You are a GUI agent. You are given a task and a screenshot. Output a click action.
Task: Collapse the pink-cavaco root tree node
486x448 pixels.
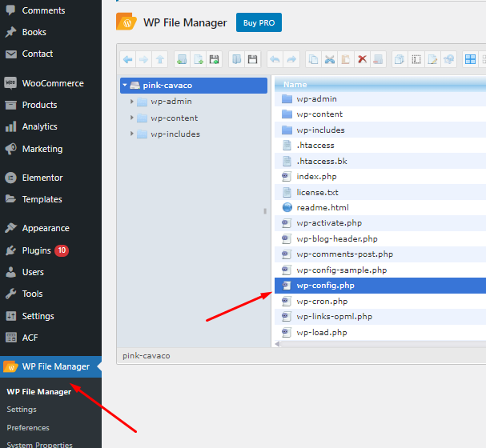point(125,85)
